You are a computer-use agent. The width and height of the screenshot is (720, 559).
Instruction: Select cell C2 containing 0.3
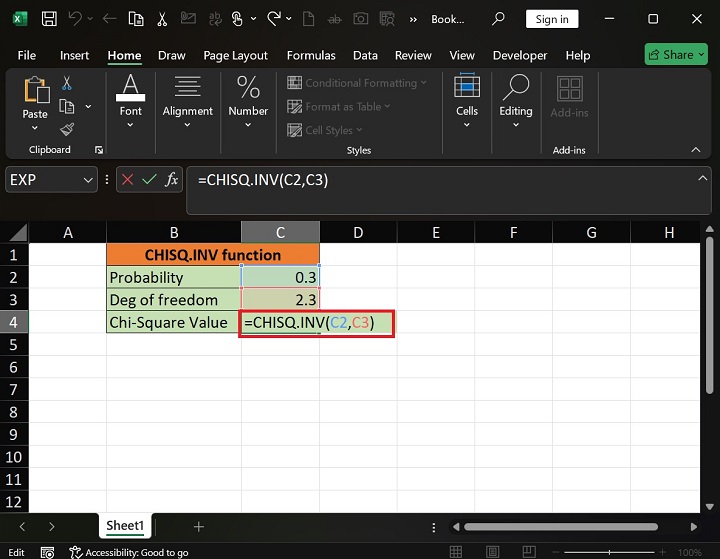tap(280, 277)
